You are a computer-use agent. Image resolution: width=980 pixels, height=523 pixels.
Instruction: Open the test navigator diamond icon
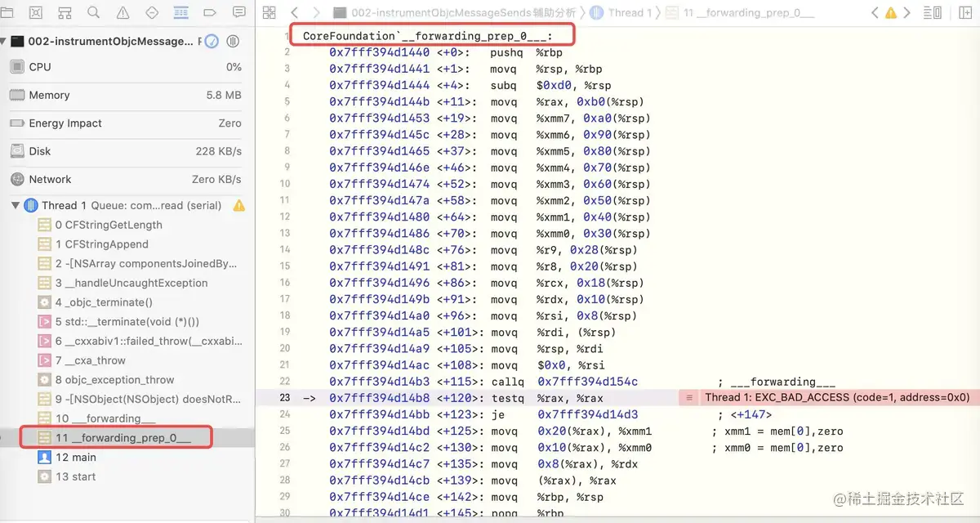tap(152, 12)
